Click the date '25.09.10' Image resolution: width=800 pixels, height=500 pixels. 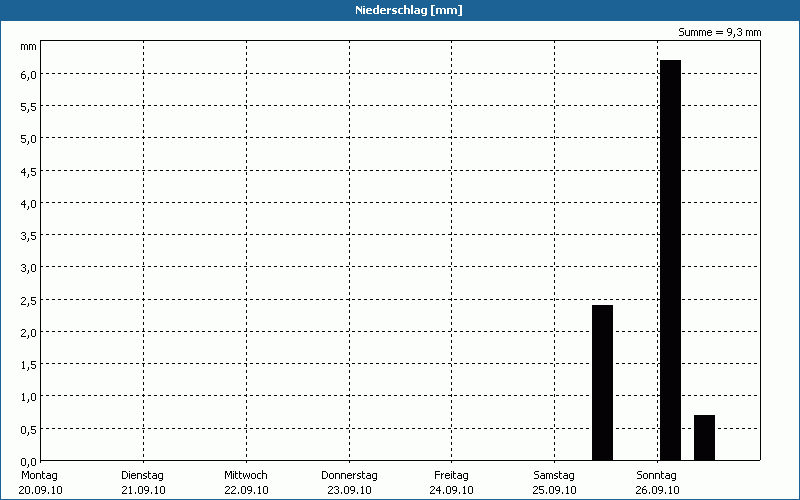coord(554,490)
